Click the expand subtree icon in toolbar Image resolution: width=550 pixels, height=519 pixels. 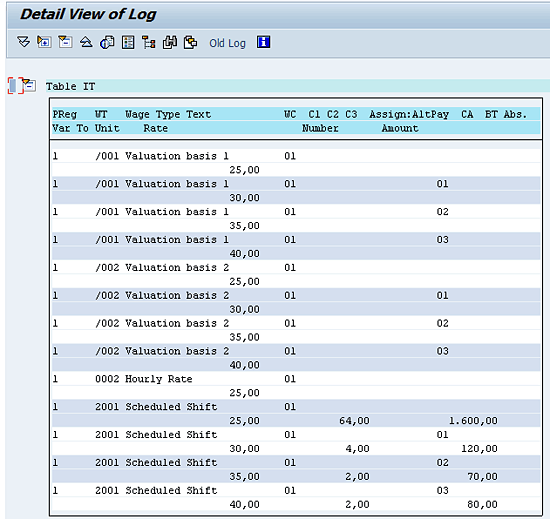[x=44, y=42]
